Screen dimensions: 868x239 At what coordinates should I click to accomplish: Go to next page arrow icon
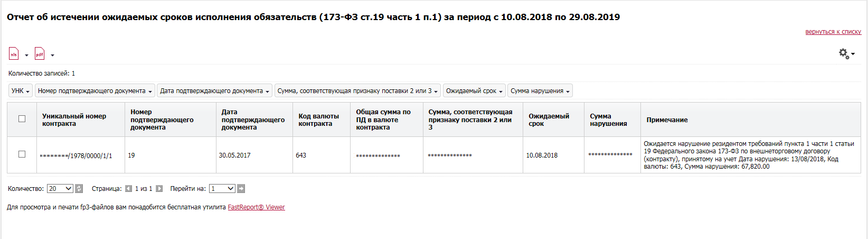pos(159,188)
